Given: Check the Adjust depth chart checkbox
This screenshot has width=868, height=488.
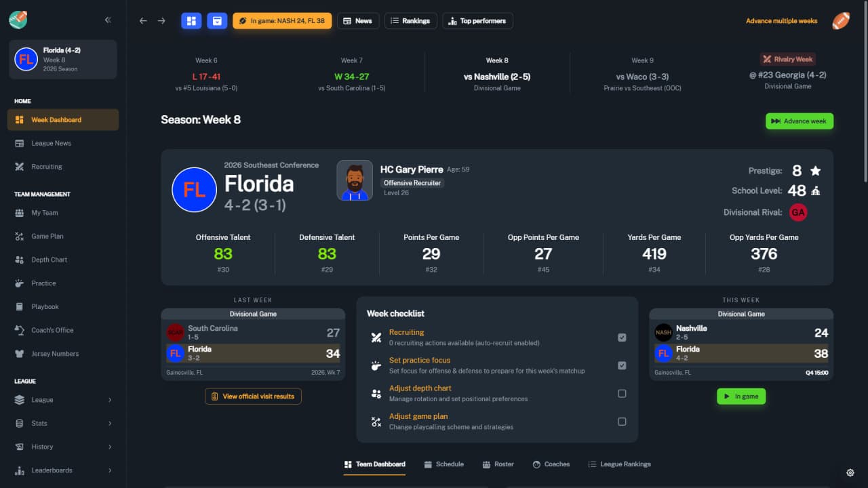Looking at the screenshot, I should [x=622, y=394].
